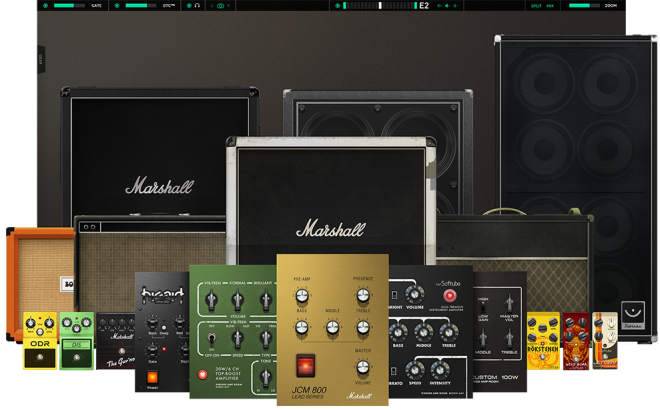Click the green amp Brilliant volume knob
Viewport: 660px width, 410px height.
tap(266, 300)
